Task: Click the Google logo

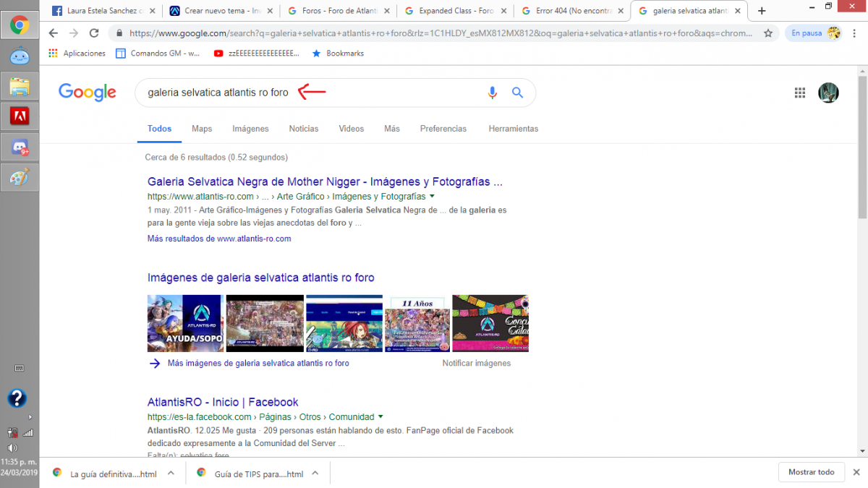Action: click(x=88, y=93)
